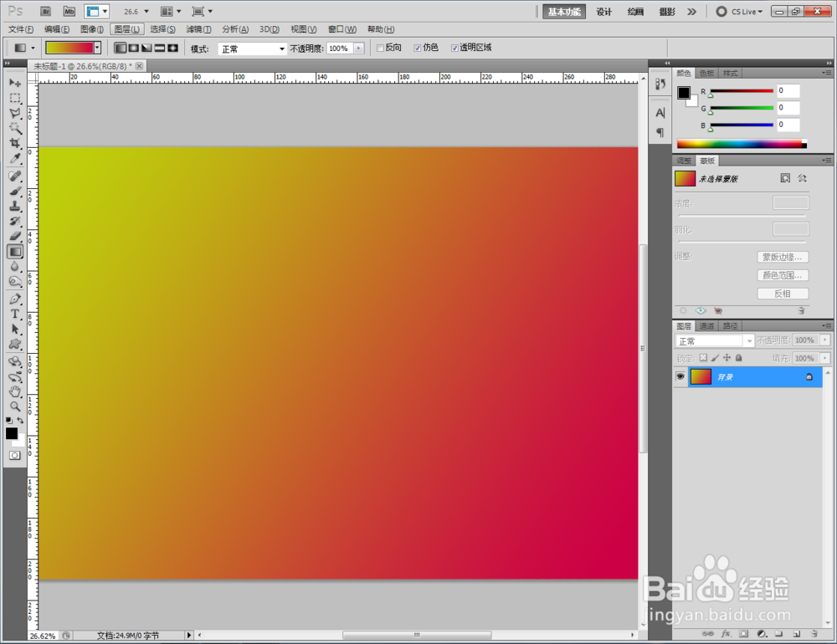Click the R value input field

pyautogui.click(x=788, y=90)
